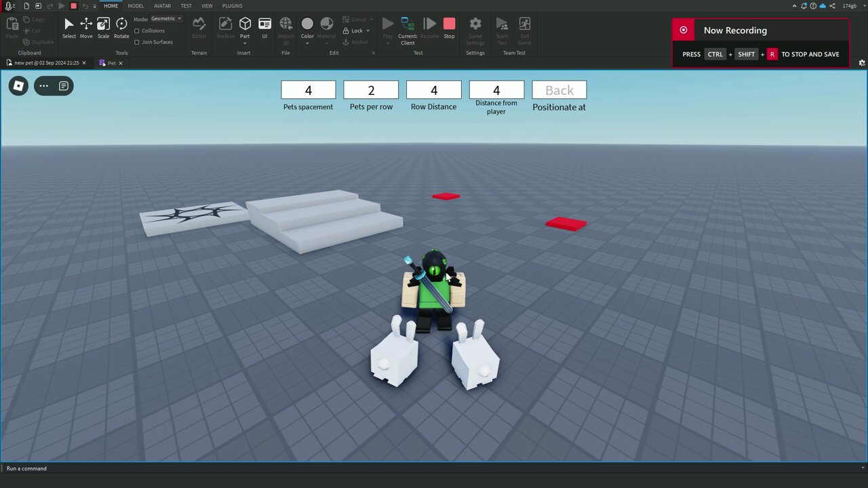Open the Toolbox

(x=225, y=28)
